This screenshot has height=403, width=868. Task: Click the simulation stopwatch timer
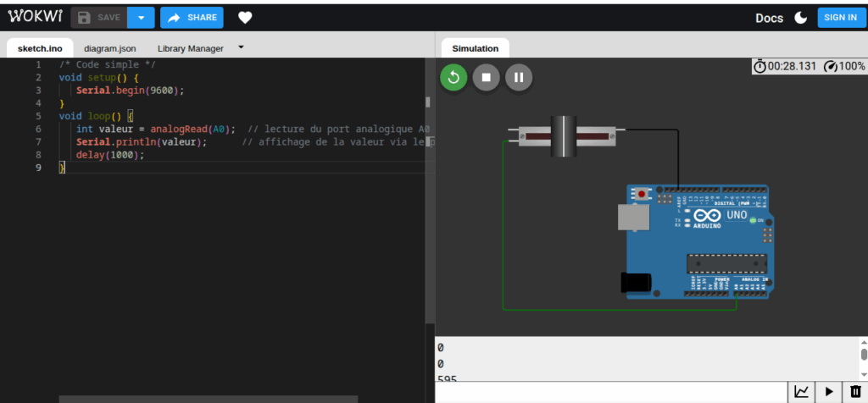(785, 66)
